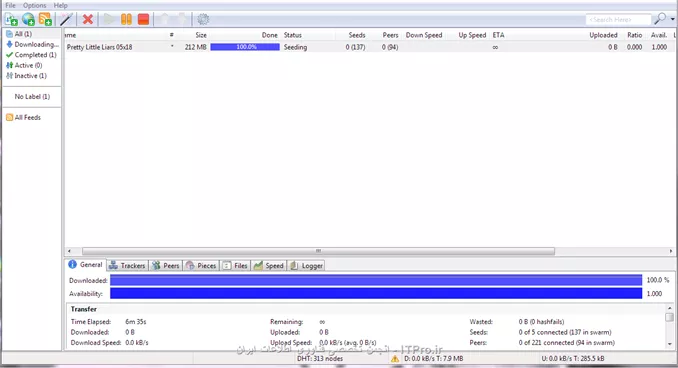
Task: Click the DHT: 313 nodes status entry
Action: click(x=320, y=358)
